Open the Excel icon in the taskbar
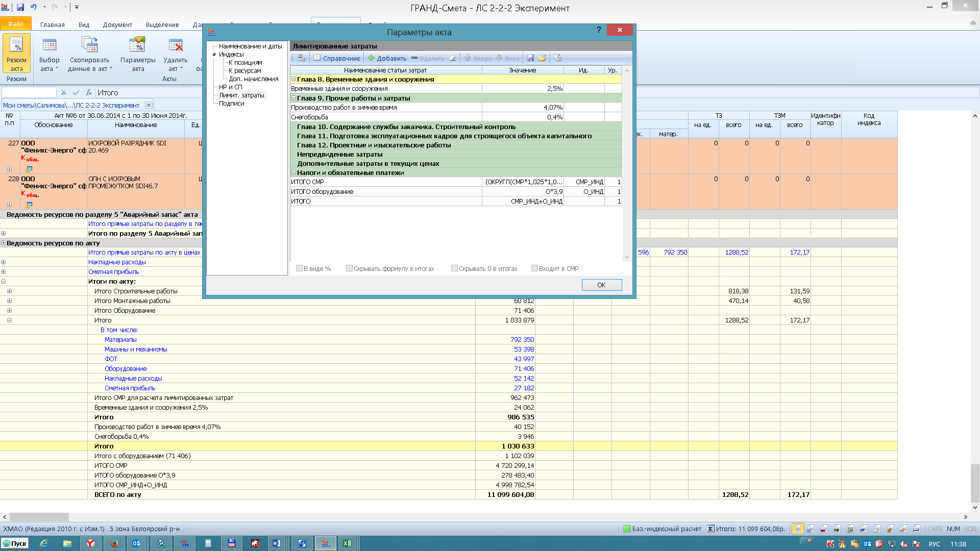Screen dimensions: 980x551 coord(347,543)
